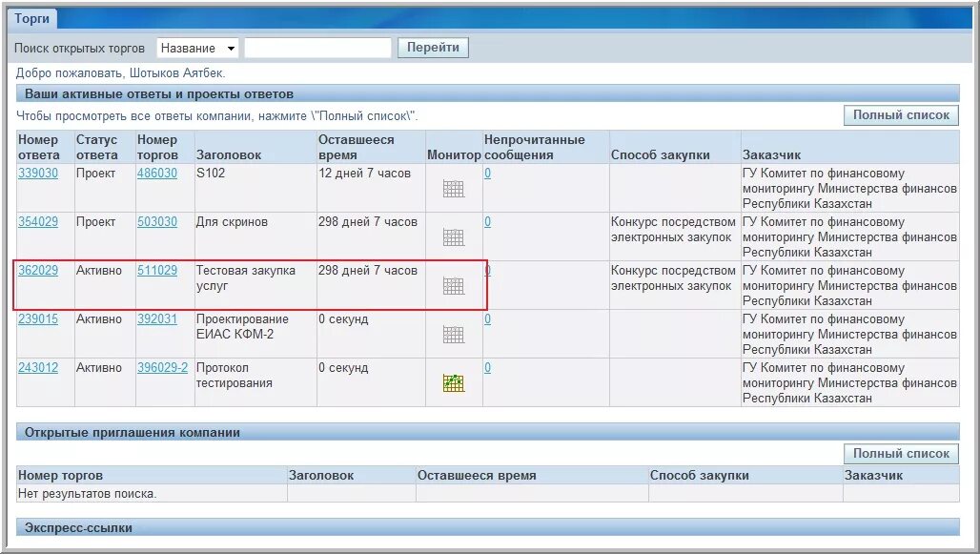Open response number 339030
This screenshot has width=980, height=554.
tap(38, 174)
